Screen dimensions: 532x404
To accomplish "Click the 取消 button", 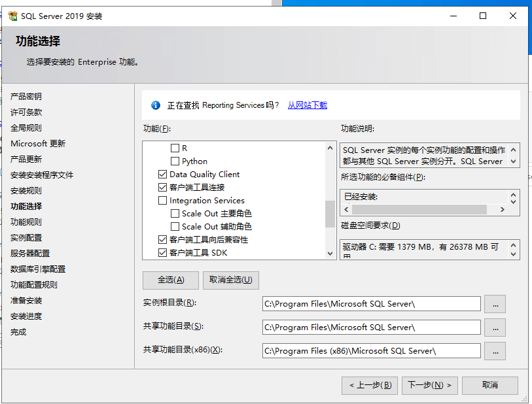I will click(x=490, y=385).
